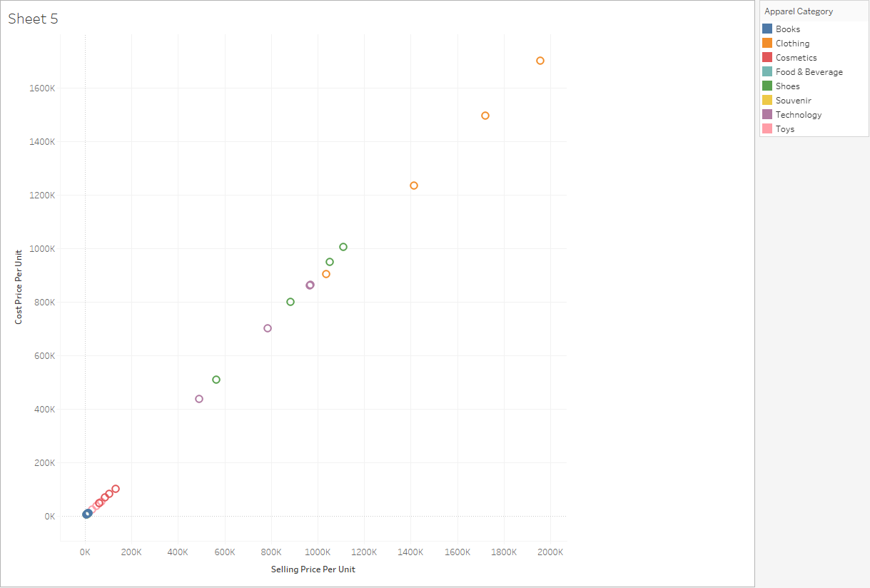Click the blue Books mark at origin
Viewport: 870px width, 588px height.
pyautogui.click(x=87, y=514)
